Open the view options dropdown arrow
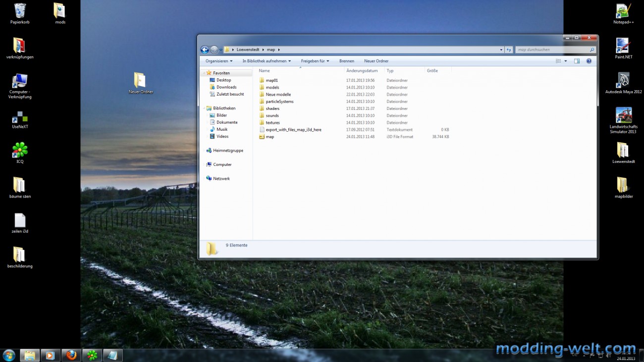 click(x=565, y=61)
